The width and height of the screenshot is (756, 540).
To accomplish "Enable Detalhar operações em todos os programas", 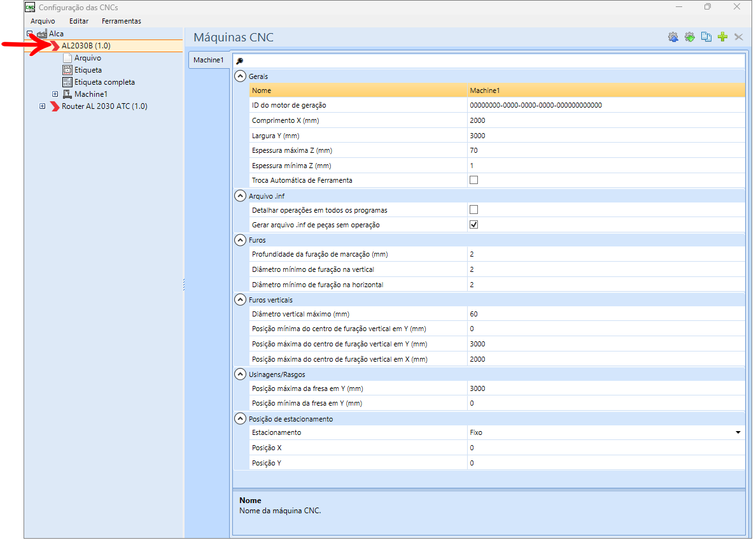I will (x=474, y=210).
